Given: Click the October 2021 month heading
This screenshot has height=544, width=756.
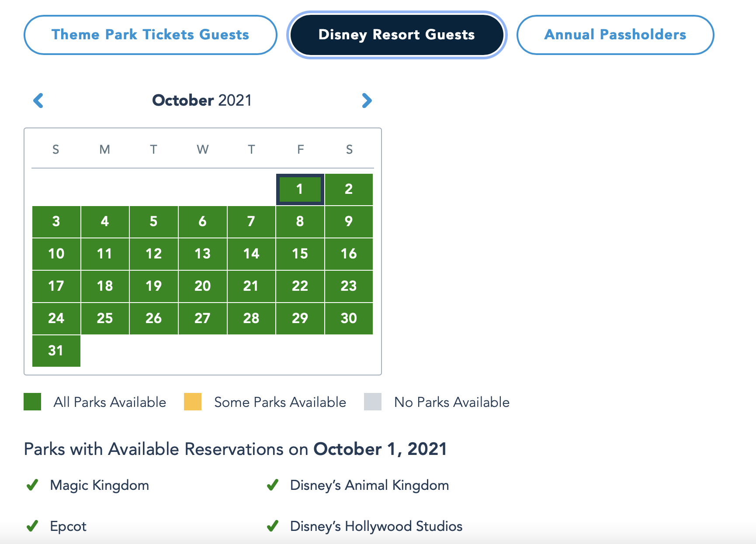Looking at the screenshot, I should click(x=202, y=100).
